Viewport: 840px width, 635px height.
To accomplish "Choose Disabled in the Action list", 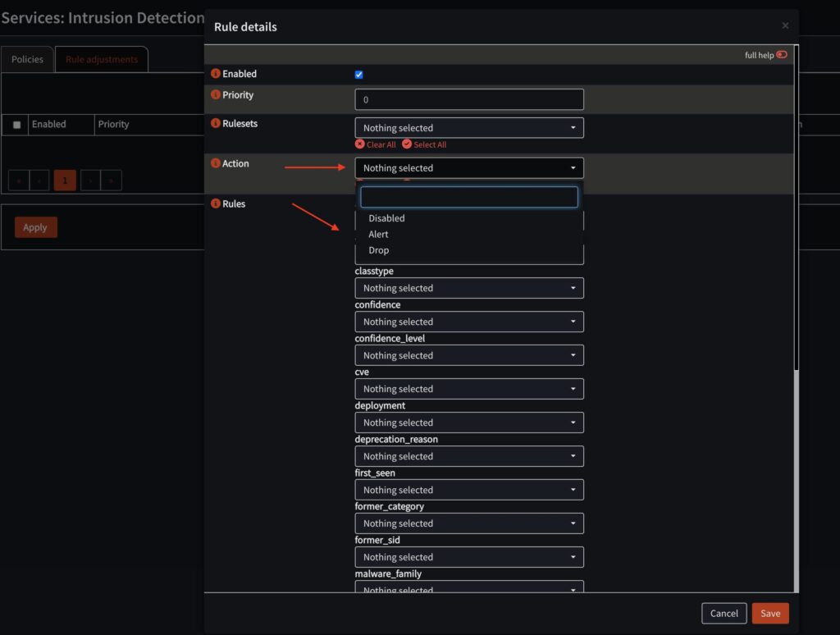I will (468, 218).
